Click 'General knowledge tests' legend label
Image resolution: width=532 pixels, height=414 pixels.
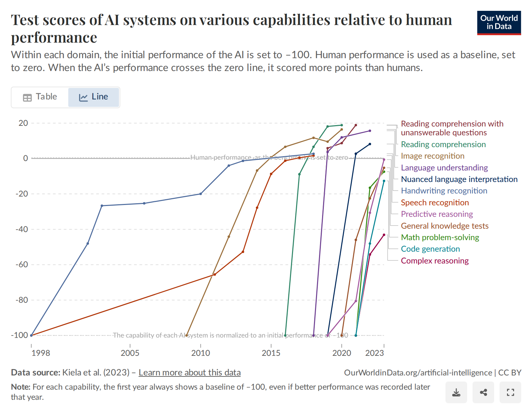click(x=444, y=226)
